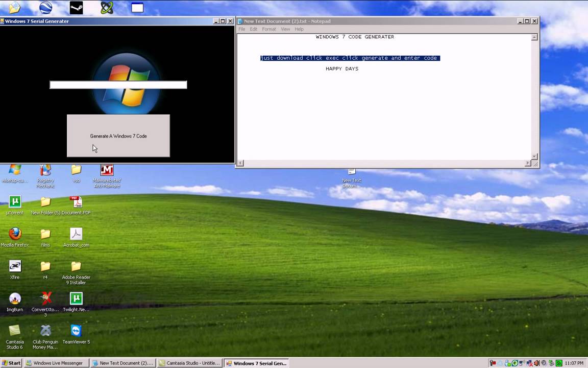The width and height of the screenshot is (588, 368).
Task: Open the Steam desktop icon
Action: [76, 8]
